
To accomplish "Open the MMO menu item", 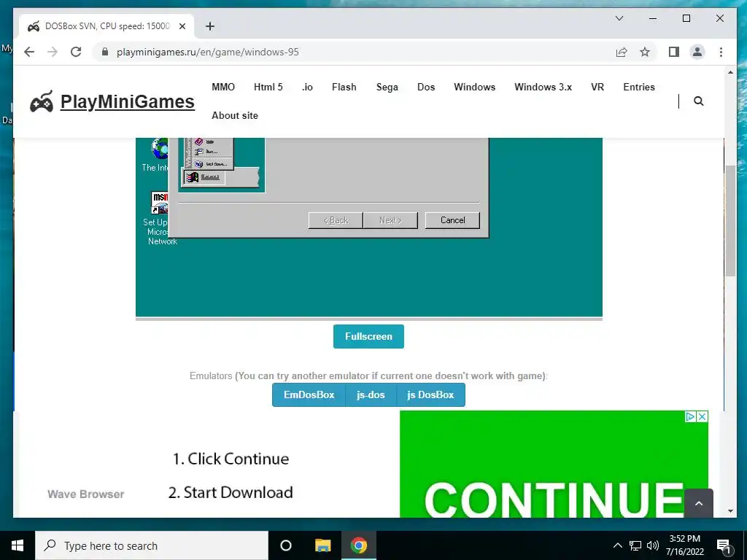I will (x=223, y=87).
